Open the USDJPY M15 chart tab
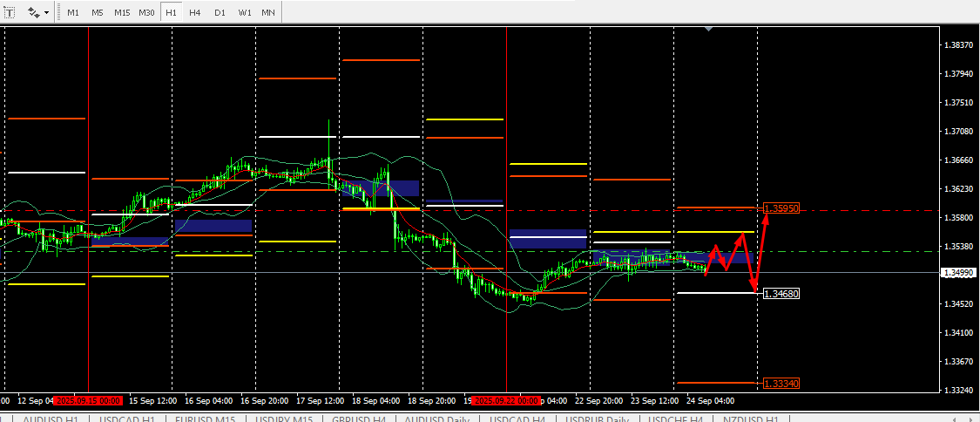The width and height of the screenshot is (980, 422). (x=284, y=419)
